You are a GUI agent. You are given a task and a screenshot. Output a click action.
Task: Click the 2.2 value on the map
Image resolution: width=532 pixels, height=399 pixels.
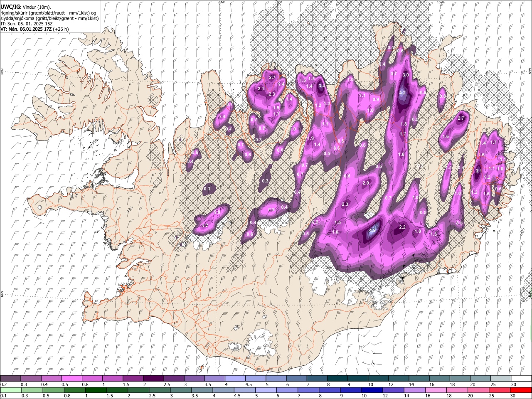click(x=402, y=227)
